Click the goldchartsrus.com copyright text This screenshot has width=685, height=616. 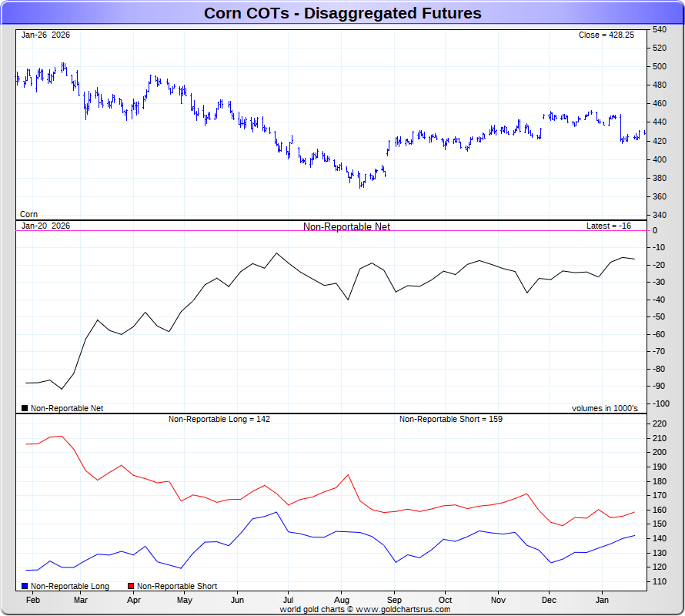click(365, 609)
